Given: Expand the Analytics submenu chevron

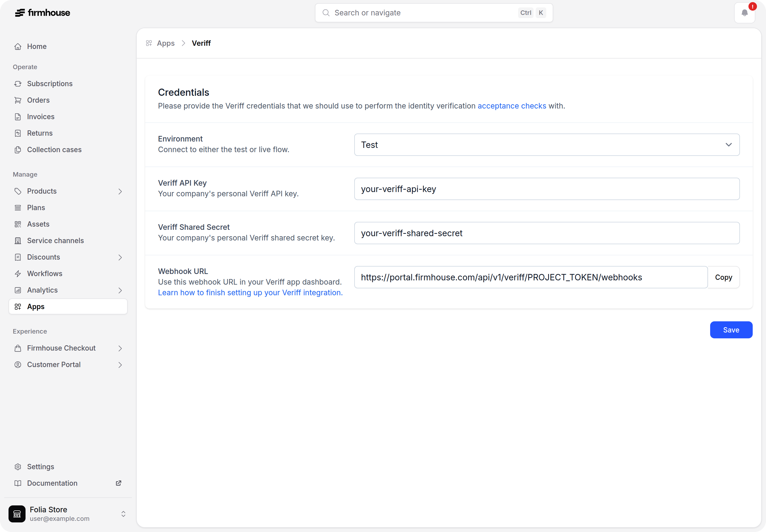Looking at the screenshot, I should pyautogui.click(x=120, y=290).
